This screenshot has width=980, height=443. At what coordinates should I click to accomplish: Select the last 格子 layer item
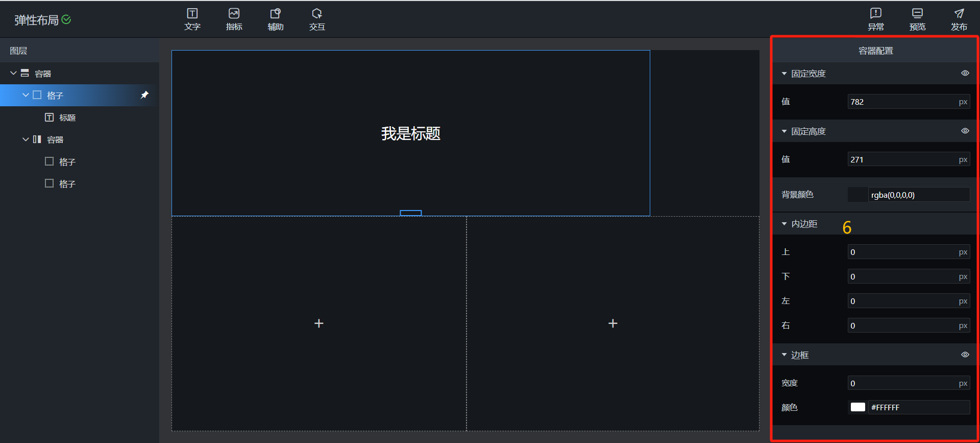(67, 184)
